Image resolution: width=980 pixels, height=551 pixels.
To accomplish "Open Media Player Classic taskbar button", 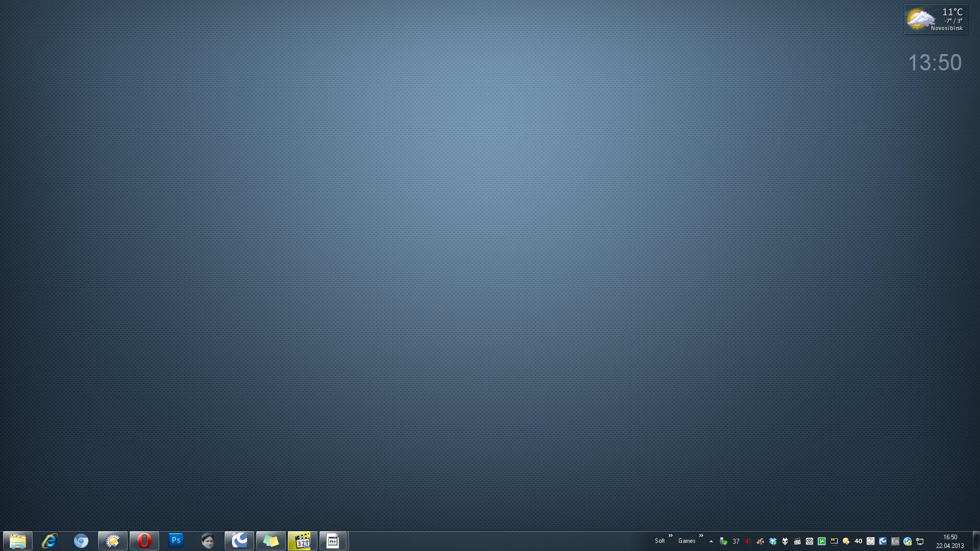I will click(x=303, y=541).
